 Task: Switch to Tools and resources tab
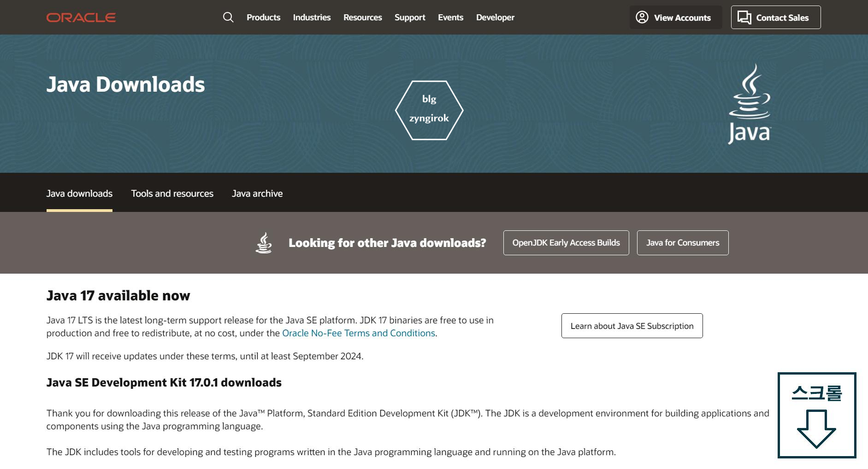pyautogui.click(x=172, y=193)
